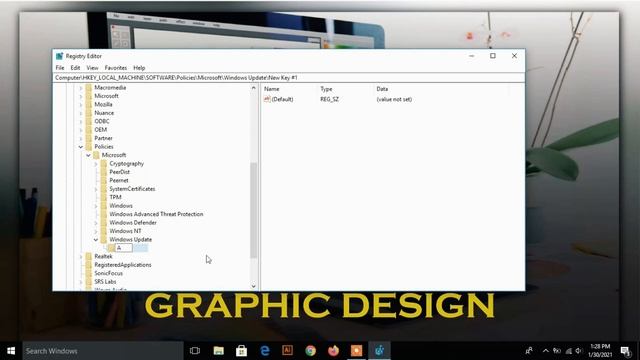Expand the Realtek key
This screenshot has width=640, height=360.
coord(81,256)
